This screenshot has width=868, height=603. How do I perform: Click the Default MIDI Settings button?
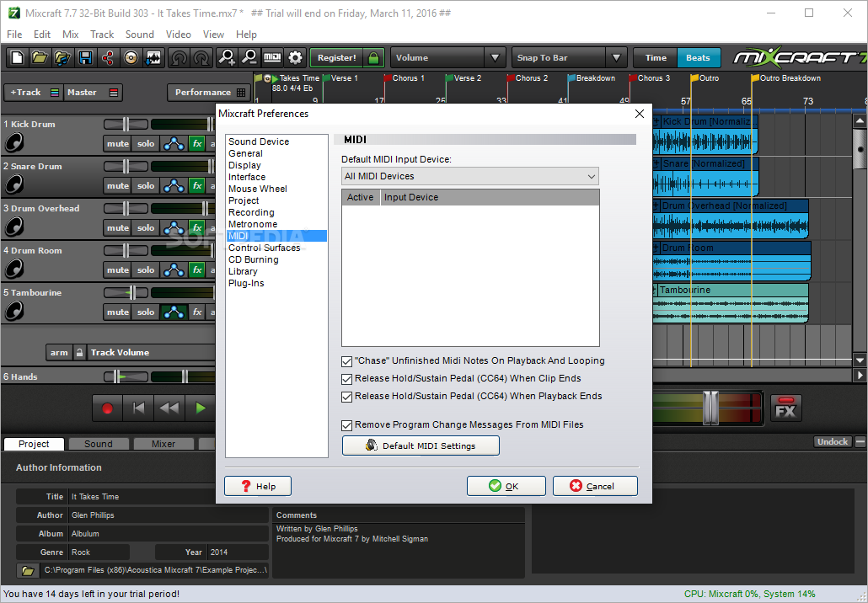[421, 446]
